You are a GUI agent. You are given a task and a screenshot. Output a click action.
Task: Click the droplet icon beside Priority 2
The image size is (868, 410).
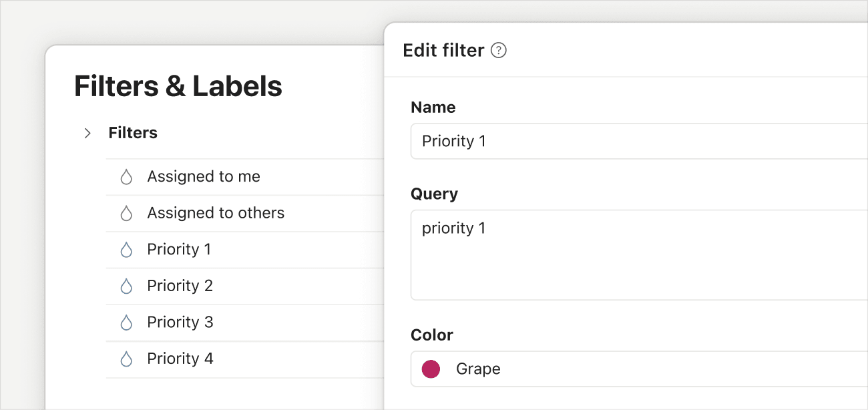[127, 285]
